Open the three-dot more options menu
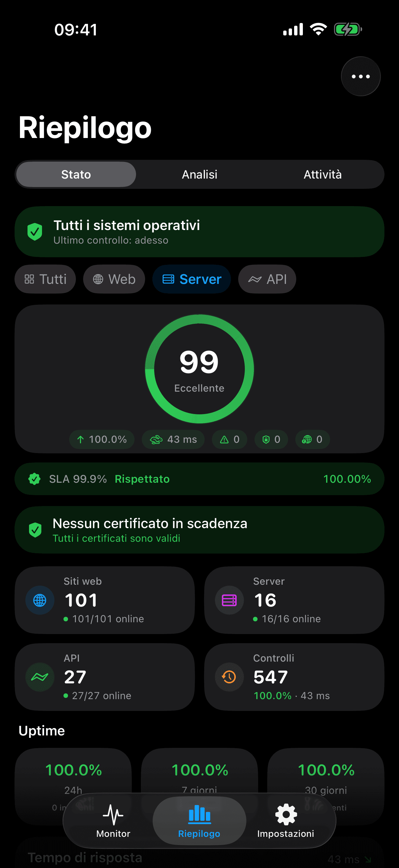The width and height of the screenshot is (399, 868). point(361,77)
